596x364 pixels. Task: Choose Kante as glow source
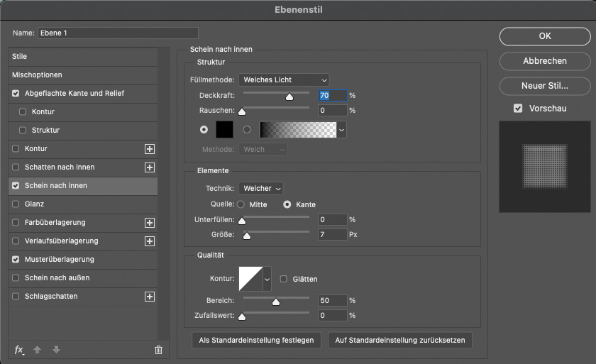(x=287, y=204)
